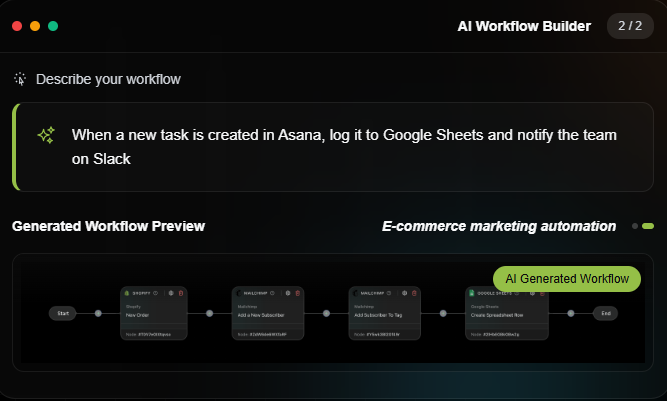This screenshot has width=667, height=401.
Task: Click the 2 / 2 page counter badge
Action: pyautogui.click(x=630, y=26)
